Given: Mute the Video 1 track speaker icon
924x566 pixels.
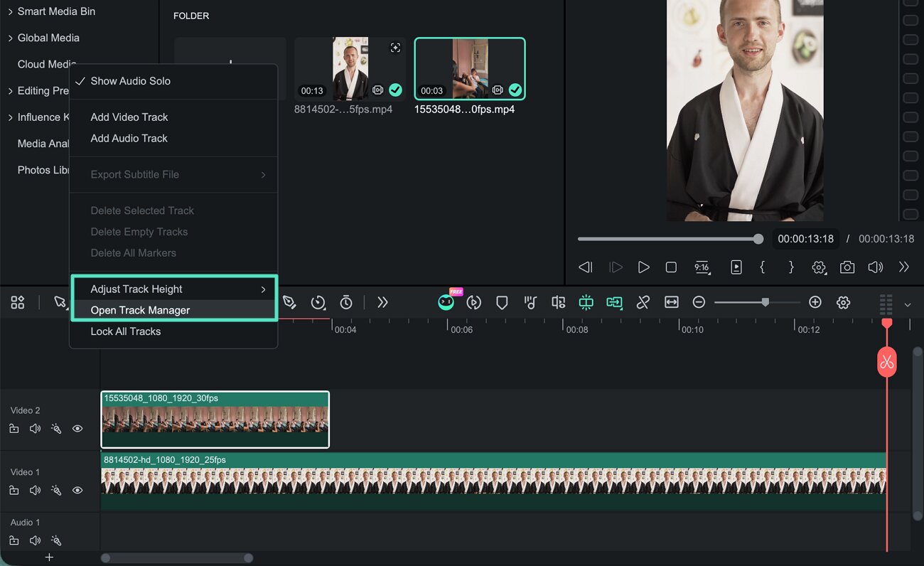Looking at the screenshot, I should 35,491.
